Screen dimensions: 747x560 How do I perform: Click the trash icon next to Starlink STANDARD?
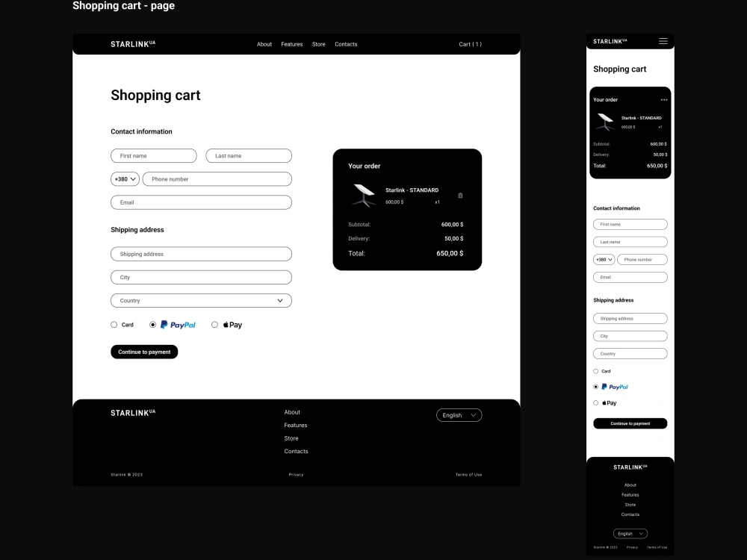[460, 196]
